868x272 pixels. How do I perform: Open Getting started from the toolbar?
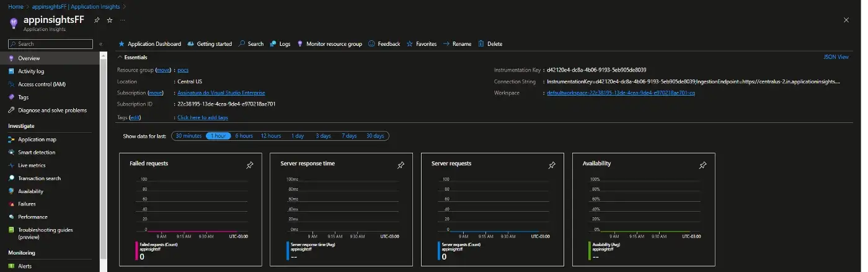pos(210,44)
